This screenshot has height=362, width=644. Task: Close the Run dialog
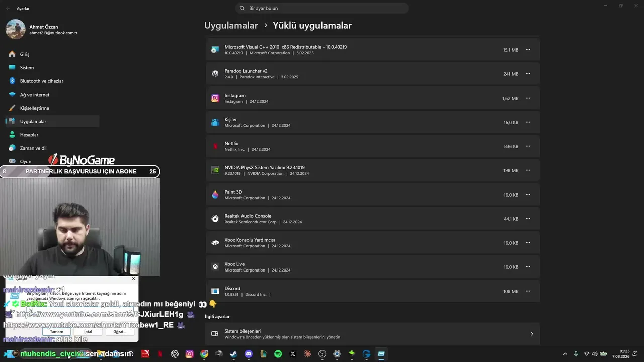click(x=133, y=278)
